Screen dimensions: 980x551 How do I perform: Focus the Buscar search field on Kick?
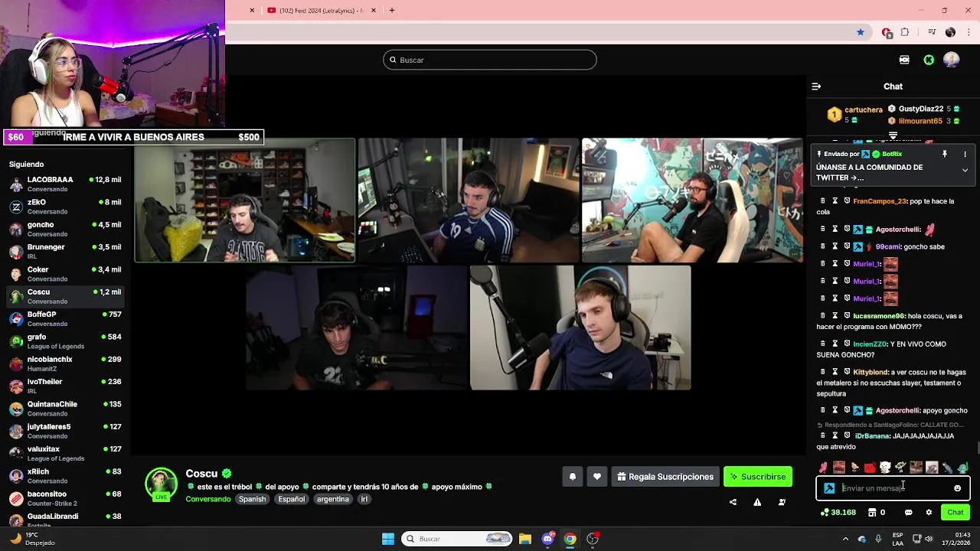(490, 60)
